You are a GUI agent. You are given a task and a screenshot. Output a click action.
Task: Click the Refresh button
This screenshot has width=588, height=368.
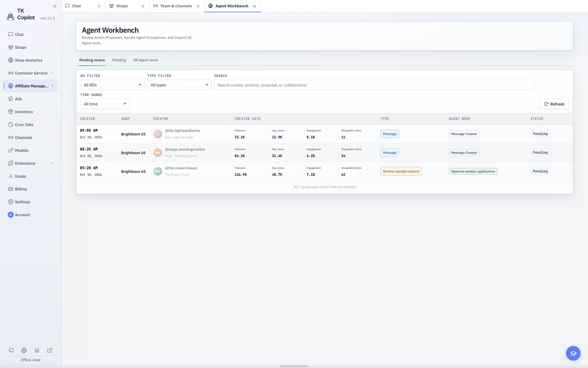[554, 104]
